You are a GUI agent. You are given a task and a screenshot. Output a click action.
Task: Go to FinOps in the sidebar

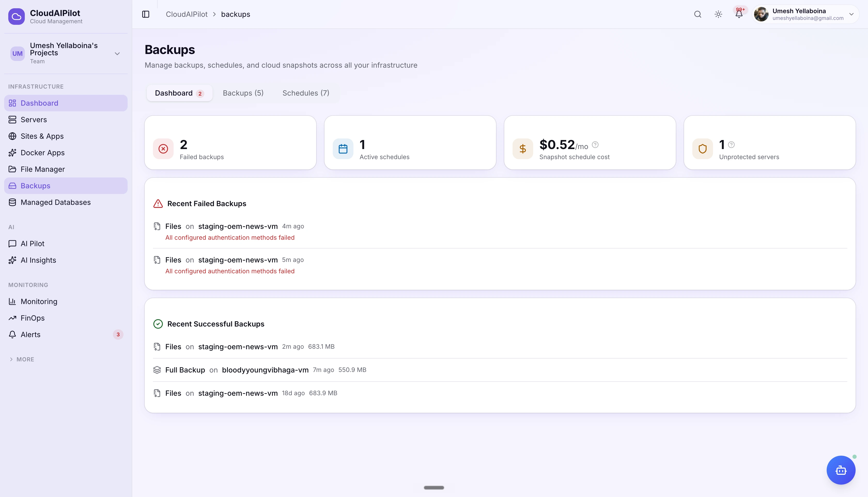coord(66,318)
